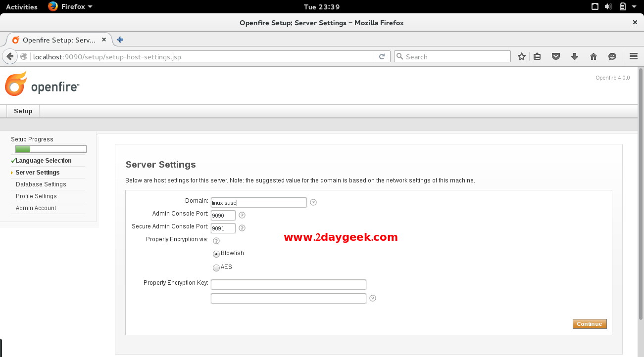Click the help icon beside Domain field
Screen dimensions: 644x357
coord(313,202)
